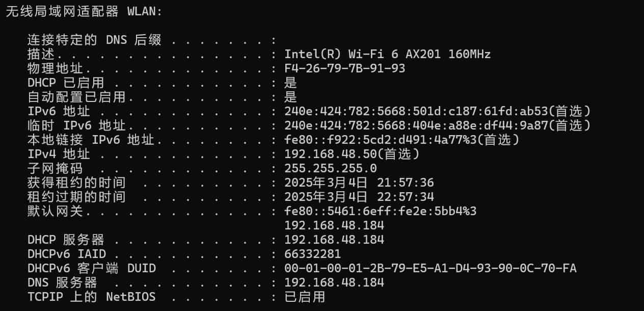
Task: Click the DNS 服务器 address value
Action: pyautogui.click(x=334, y=282)
